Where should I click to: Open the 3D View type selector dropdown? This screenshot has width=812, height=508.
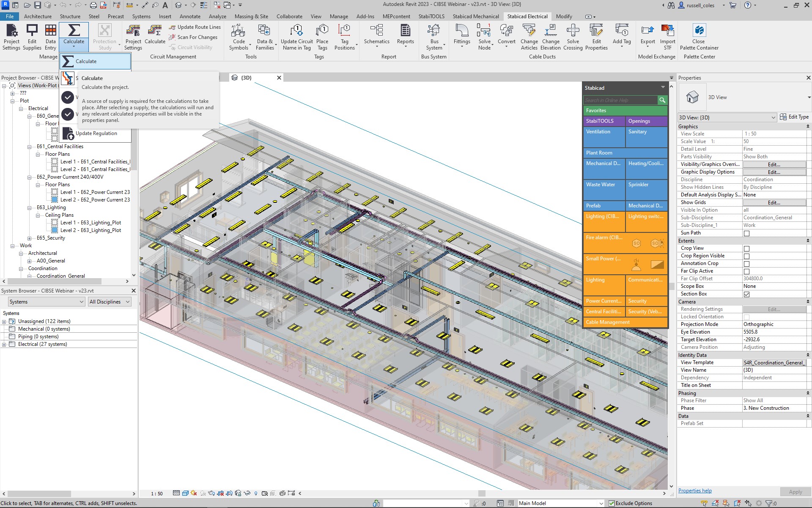tap(809, 97)
